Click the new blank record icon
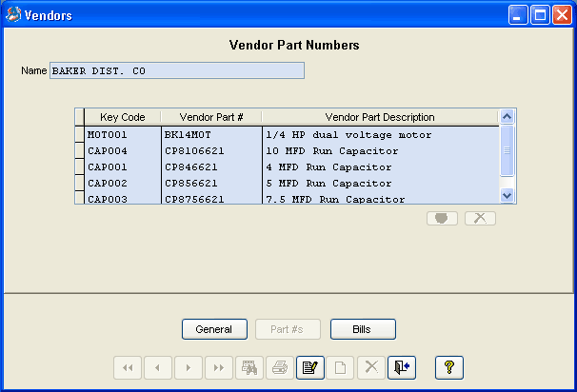This screenshot has height=392, width=577. tap(340, 367)
